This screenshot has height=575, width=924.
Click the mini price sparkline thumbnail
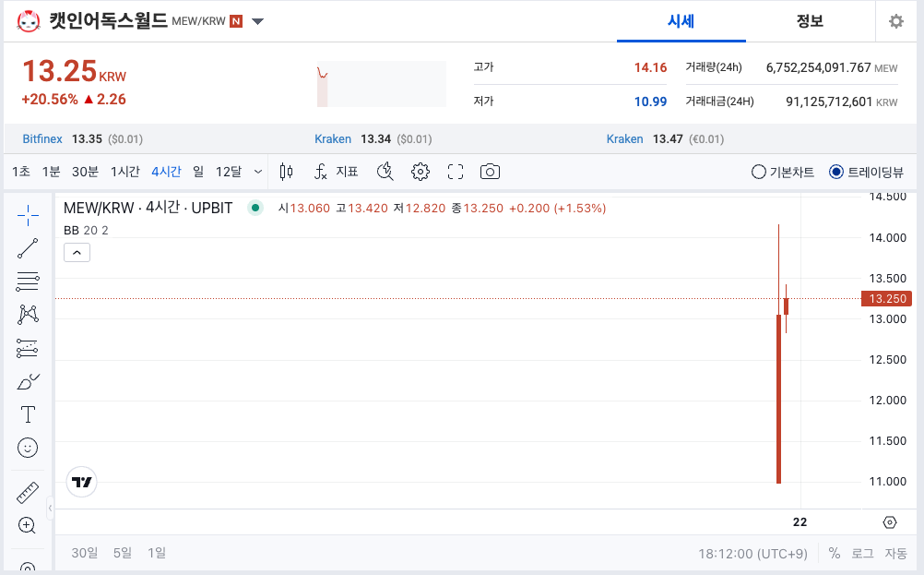[x=381, y=84]
